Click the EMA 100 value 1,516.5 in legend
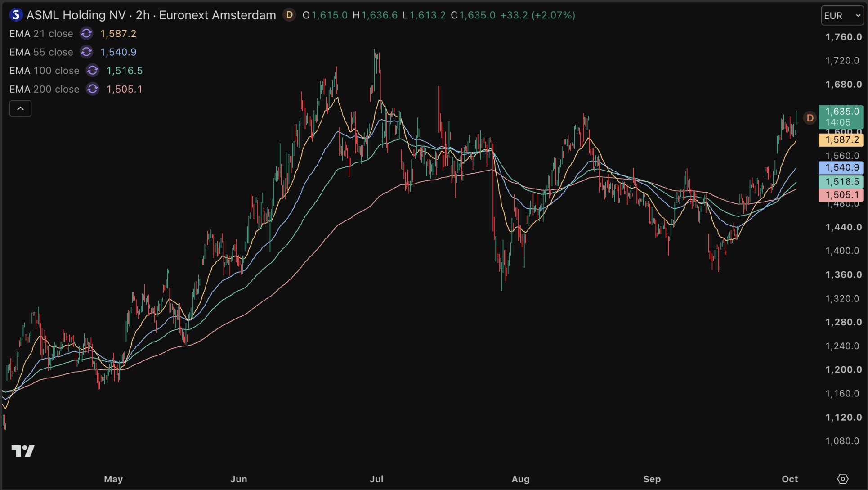The height and width of the screenshot is (490, 868). (x=125, y=71)
